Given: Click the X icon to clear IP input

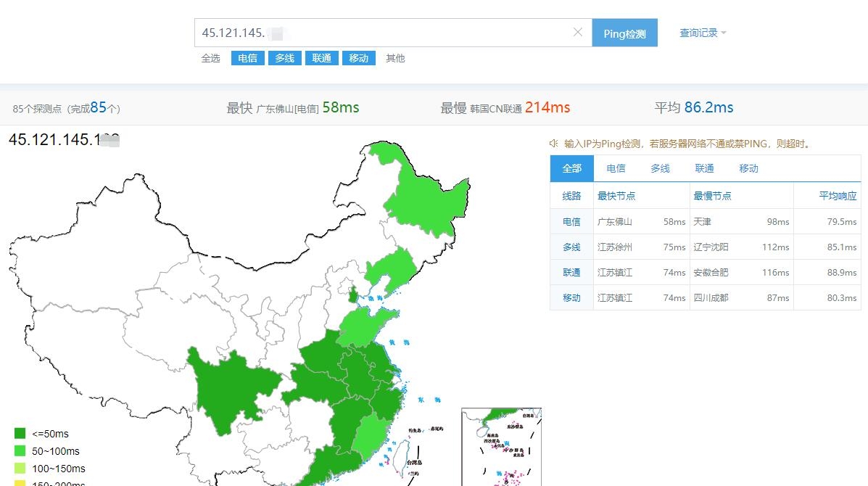Looking at the screenshot, I should (578, 32).
